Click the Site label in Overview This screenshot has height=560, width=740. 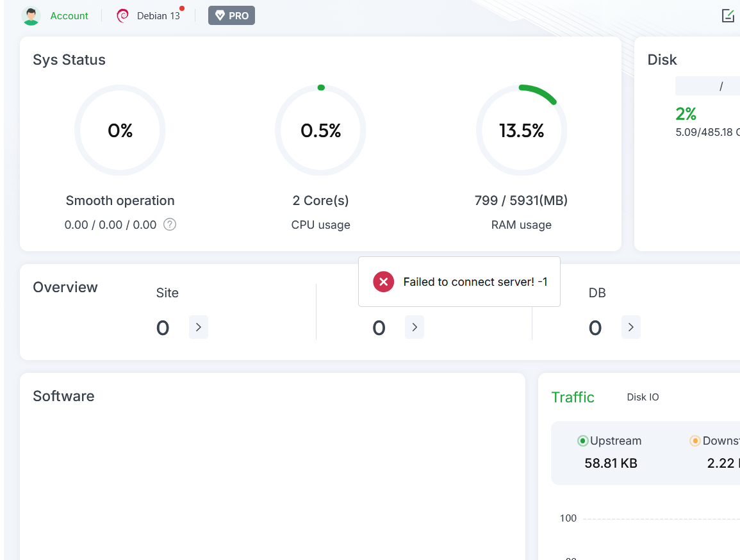(x=167, y=293)
